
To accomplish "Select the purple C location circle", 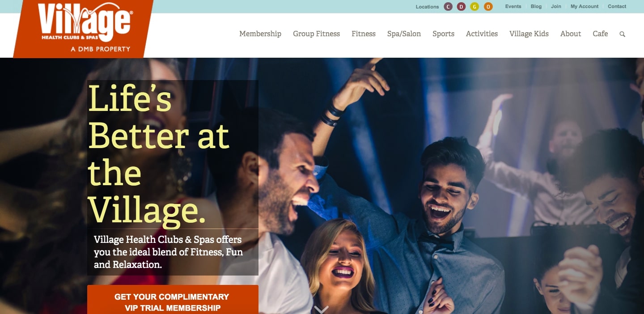I will pyautogui.click(x=448, y=7).
